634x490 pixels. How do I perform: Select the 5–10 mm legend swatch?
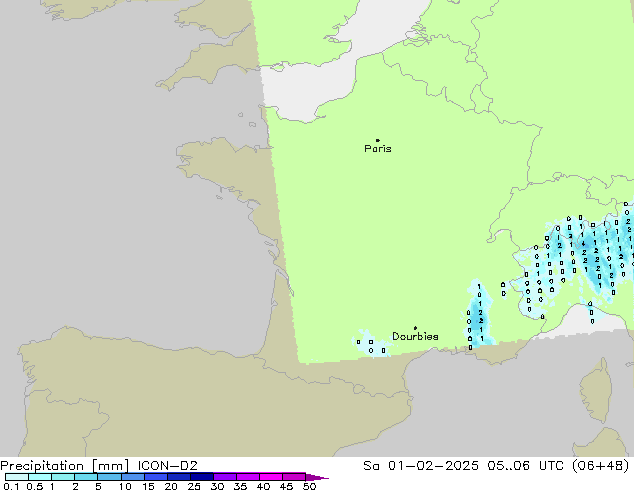109,477
